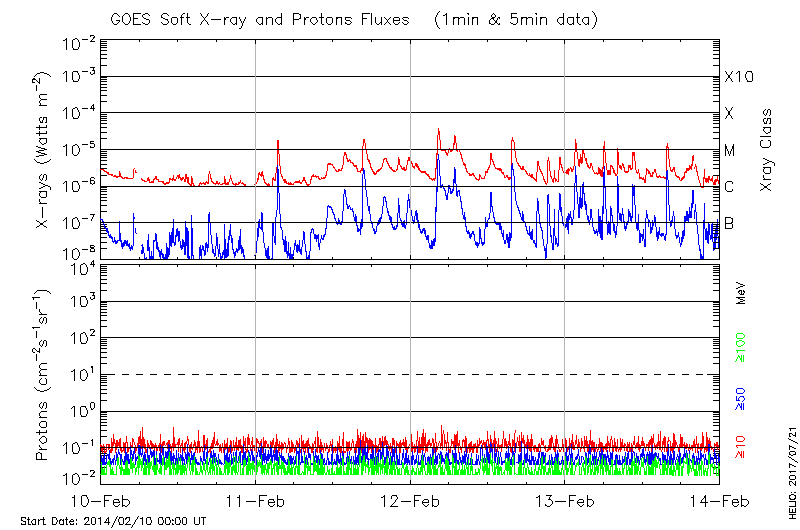Click the green ≥100 MeV legend entry
The width and height of the screenshot is (800, 530).
(x=742, y=348)
